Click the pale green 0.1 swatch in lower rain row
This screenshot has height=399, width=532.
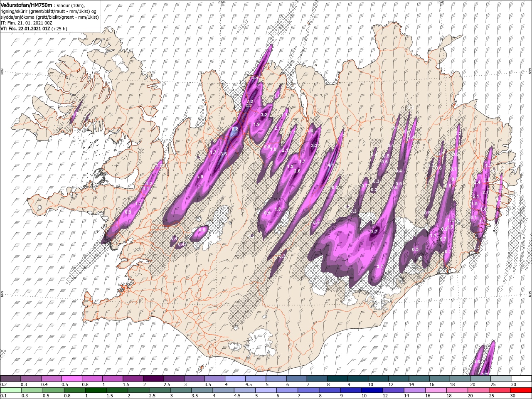11,390
